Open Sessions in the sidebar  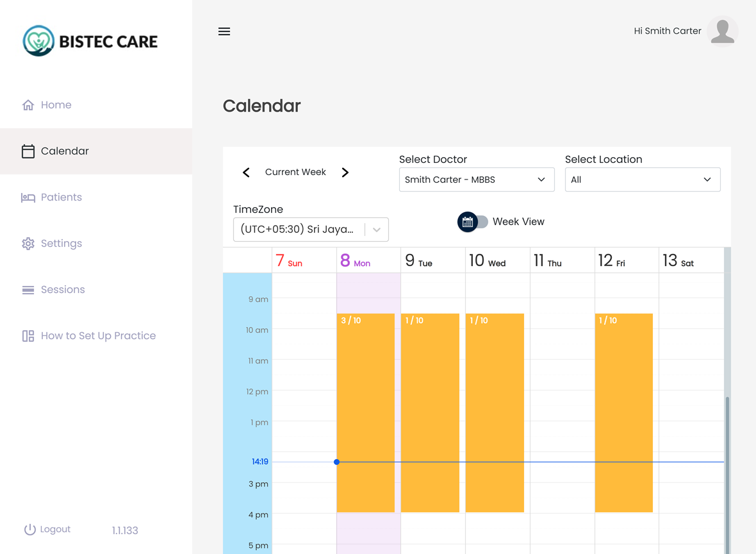click(62, 290)
